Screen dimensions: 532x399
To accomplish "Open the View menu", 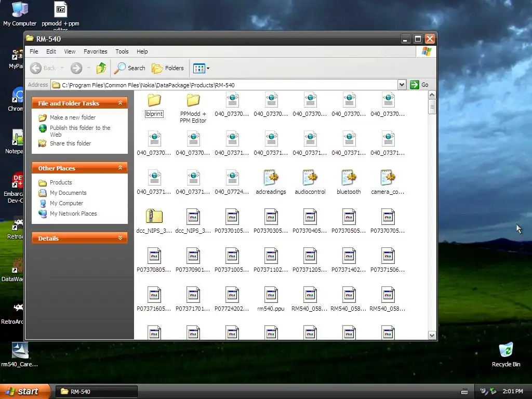I will (x=70, y=51).
